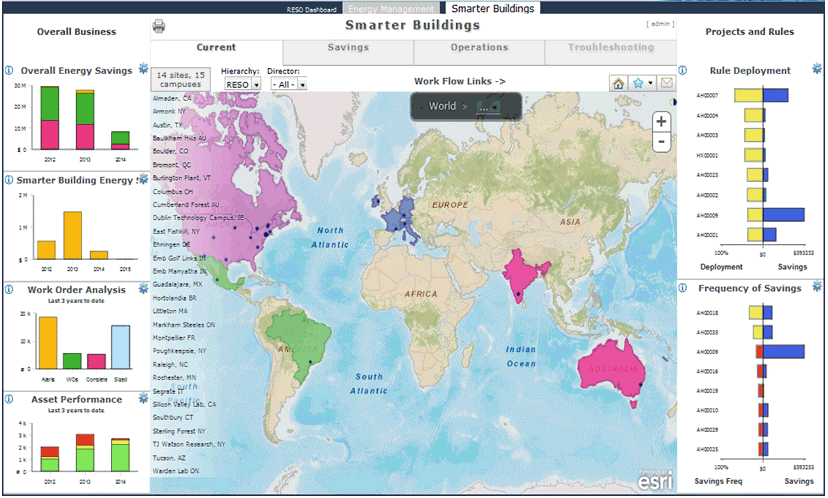The height and width of the screenshot is (498, 828).
Task: Select TJ Watson Research, NY site
Action: [x=189, y=444]
